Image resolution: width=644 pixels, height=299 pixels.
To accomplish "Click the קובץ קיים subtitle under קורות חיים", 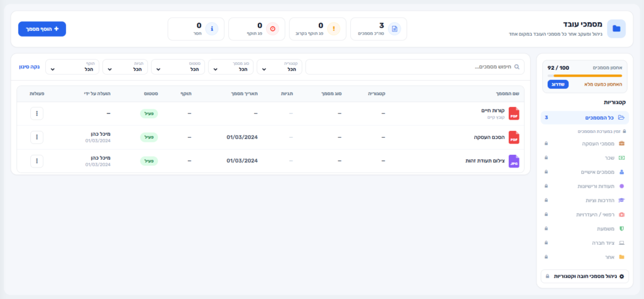I will click(x=497, y=117).
